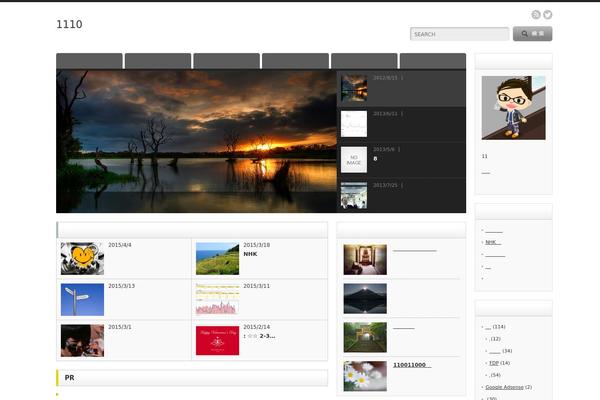Open the hallway interior popular post thumbnail
The width and height of the screenshot is (600, 400).
pos(365,260)
